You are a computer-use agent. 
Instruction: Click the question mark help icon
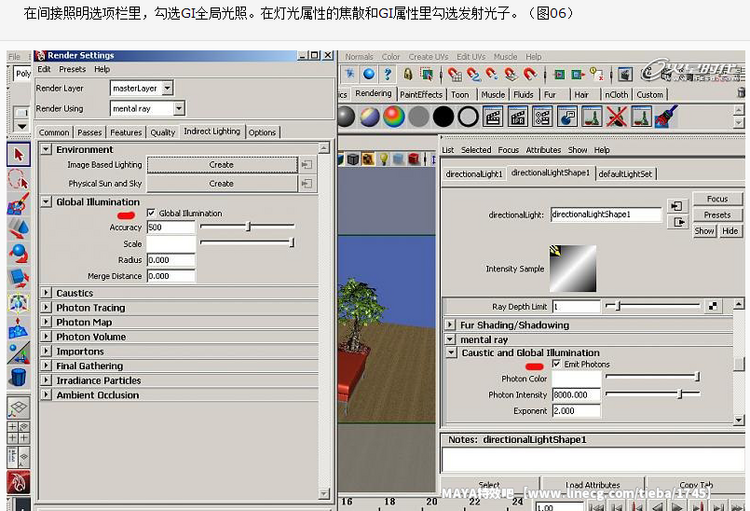click(387, 74)
